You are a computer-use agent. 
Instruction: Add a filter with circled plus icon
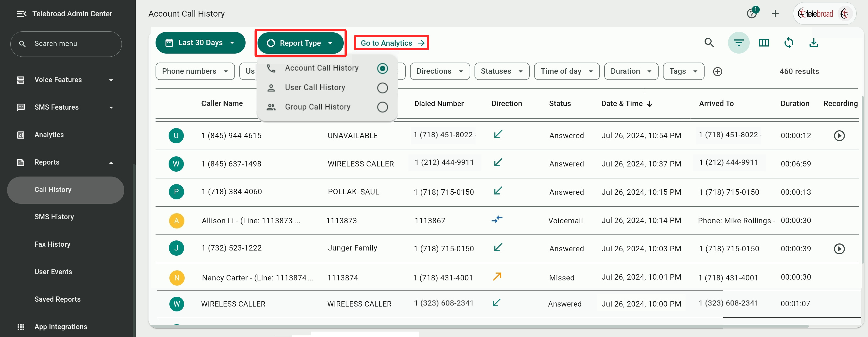point(717,72)
